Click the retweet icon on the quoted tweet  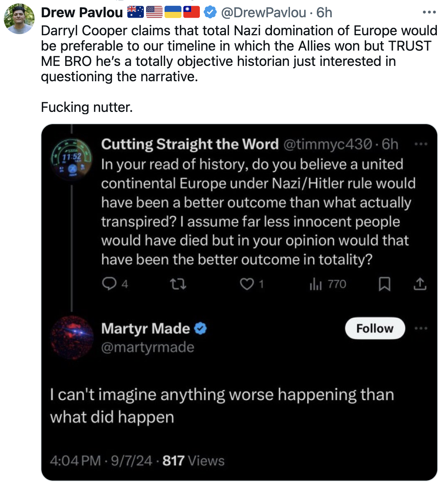pos(178,284)
